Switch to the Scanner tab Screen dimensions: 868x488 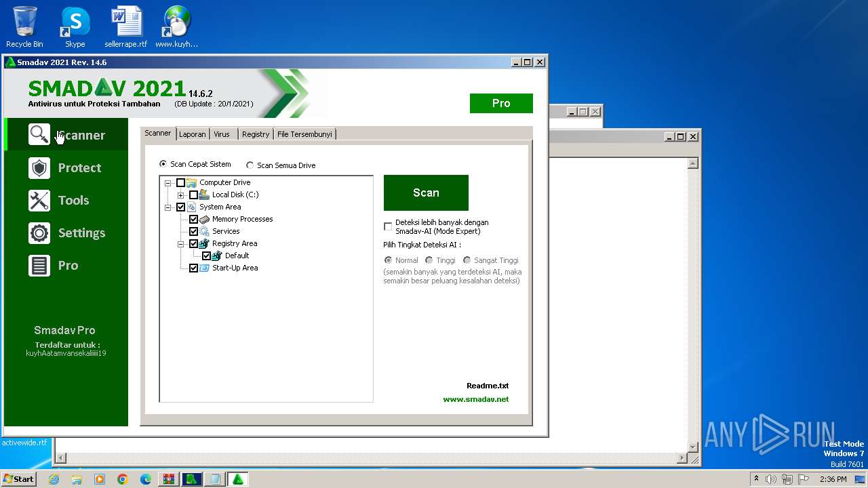tap(158, 134)
